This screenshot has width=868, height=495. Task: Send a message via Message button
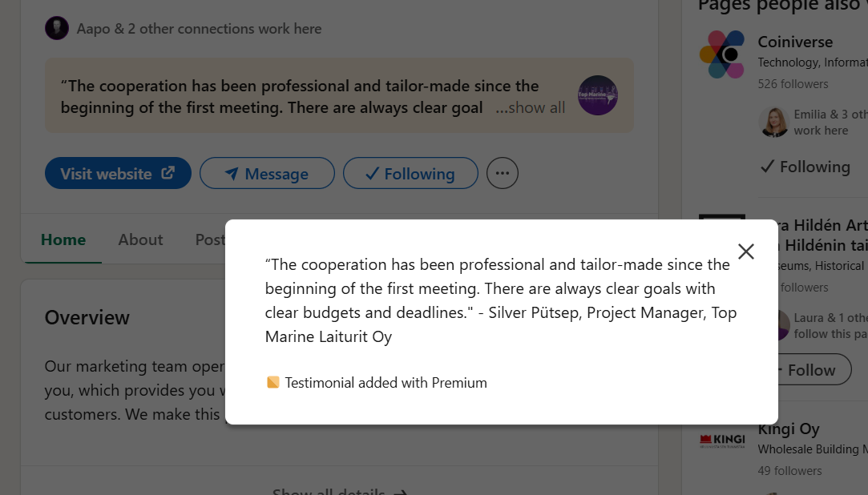267,174
